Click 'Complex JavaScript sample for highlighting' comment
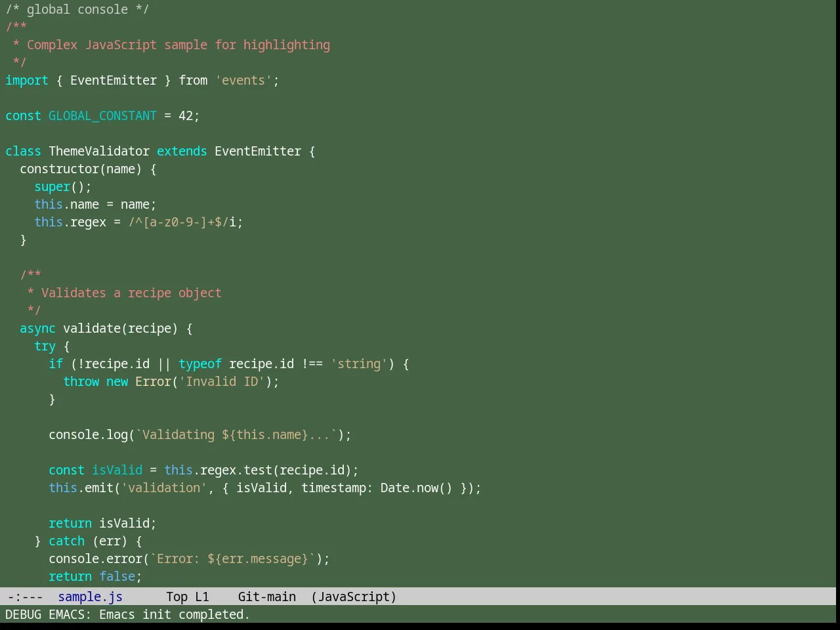 [178, 45]
